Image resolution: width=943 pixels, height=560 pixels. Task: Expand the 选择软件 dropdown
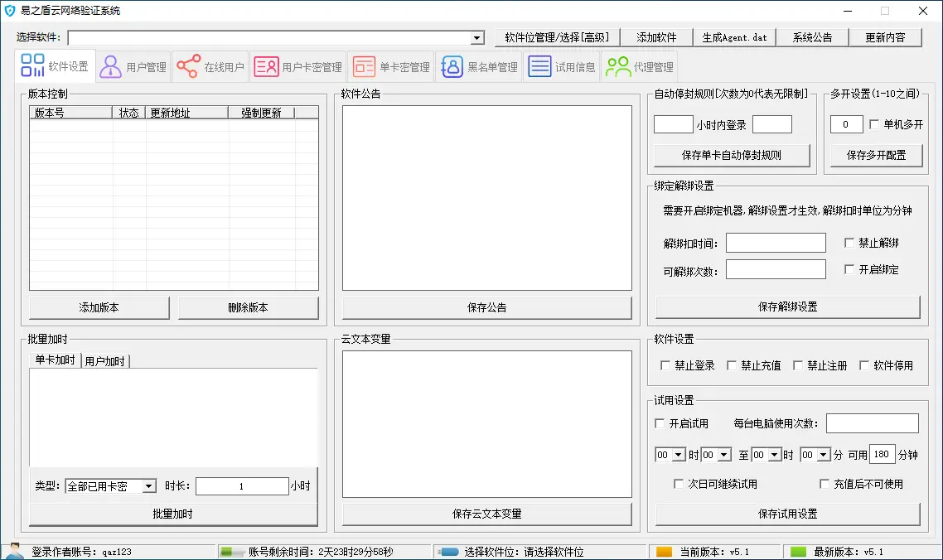477,38
